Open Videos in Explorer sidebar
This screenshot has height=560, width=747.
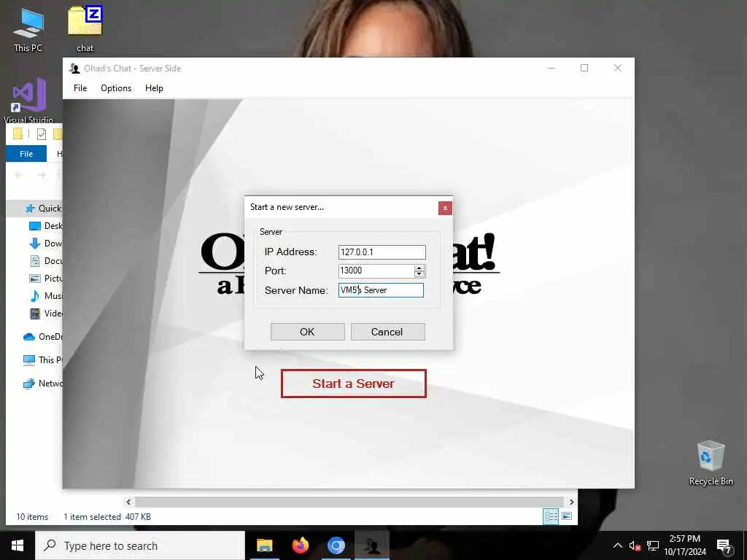(x=46, y=314)
